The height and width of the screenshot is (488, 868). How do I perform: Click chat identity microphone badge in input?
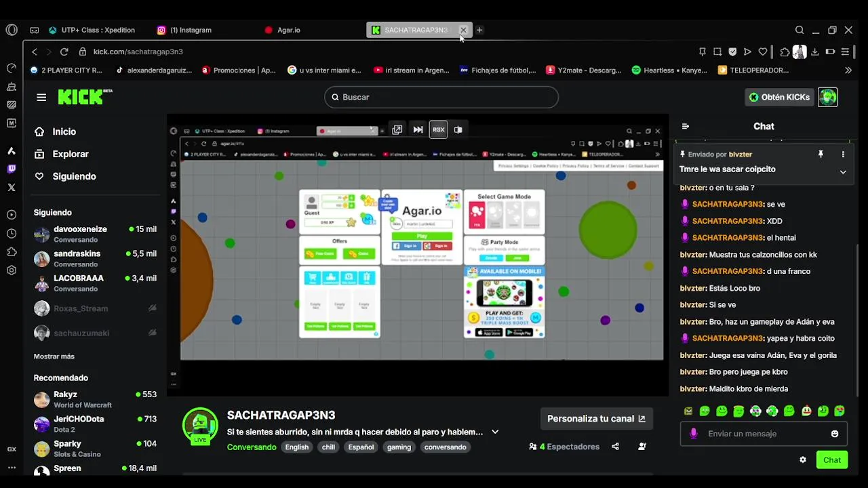tap(693, 434)
